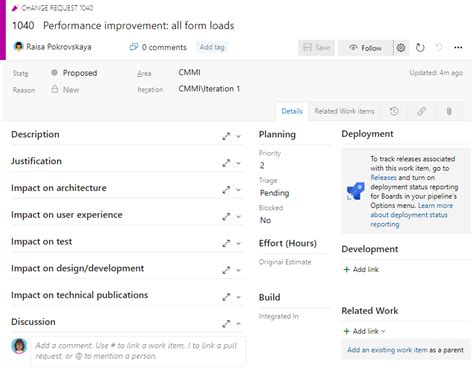The width and height of the screenshot is (474, 375).
Task: Revert changes with the undo icon
Action: point(439,47)
